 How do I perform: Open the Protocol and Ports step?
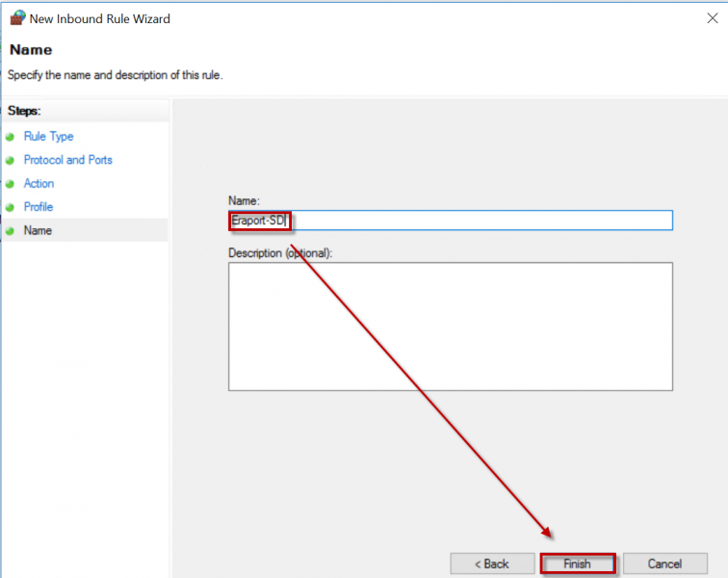click(67, 160)
